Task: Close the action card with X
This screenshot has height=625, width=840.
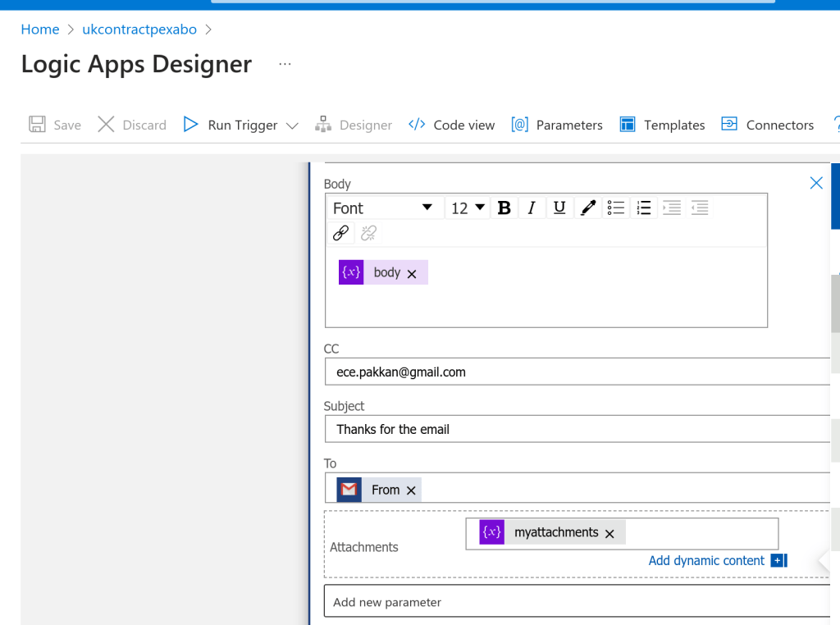Action: pos(816,183)
